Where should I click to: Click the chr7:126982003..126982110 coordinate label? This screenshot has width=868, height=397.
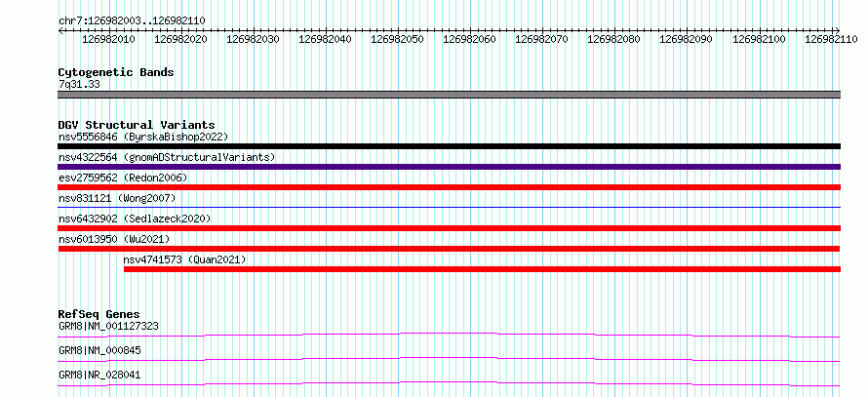[x=132, y=21]
